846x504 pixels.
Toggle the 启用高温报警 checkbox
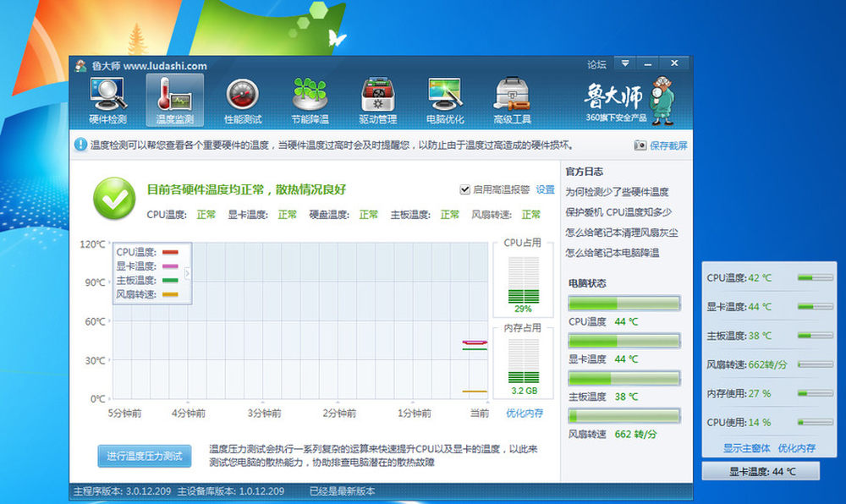coord(464,189)
